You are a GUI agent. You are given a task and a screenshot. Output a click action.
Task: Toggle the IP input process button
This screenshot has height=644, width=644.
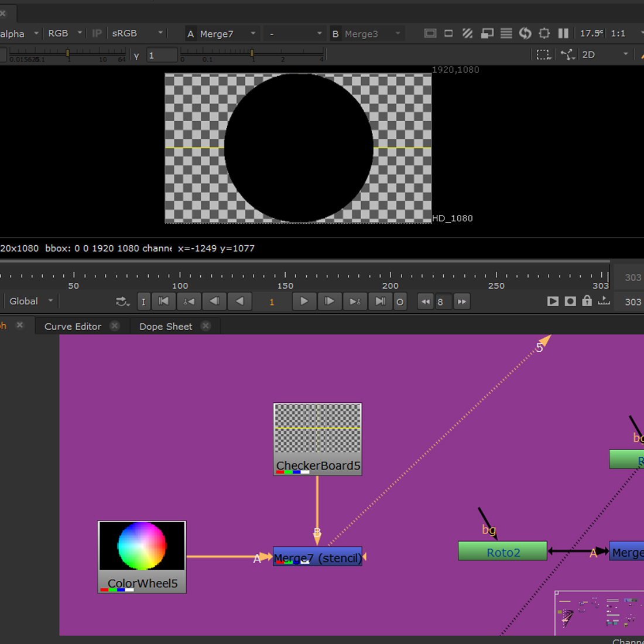(x=97, y=33)
